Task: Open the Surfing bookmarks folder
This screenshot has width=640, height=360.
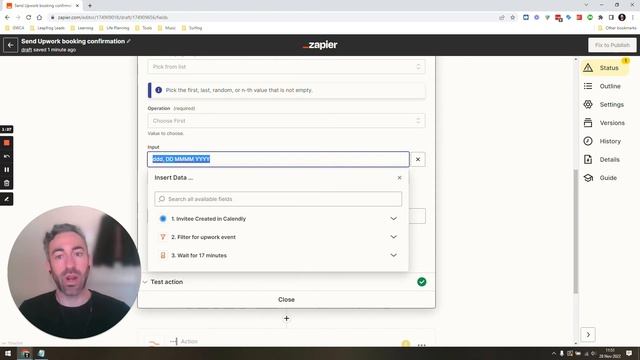Action: 192,28
